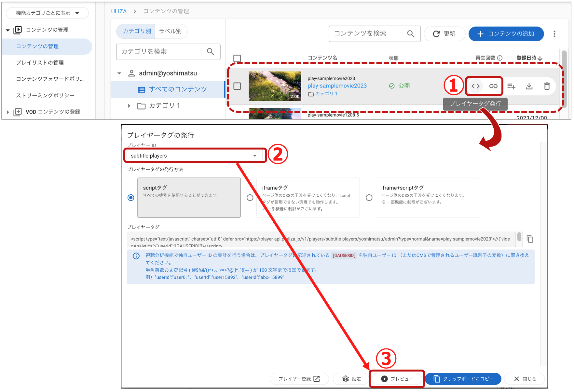Image resolution: width=574 pixels, height=392 pixels.
Task: Click the コンテンツの管理 section icon
Action: coord(17,30)
